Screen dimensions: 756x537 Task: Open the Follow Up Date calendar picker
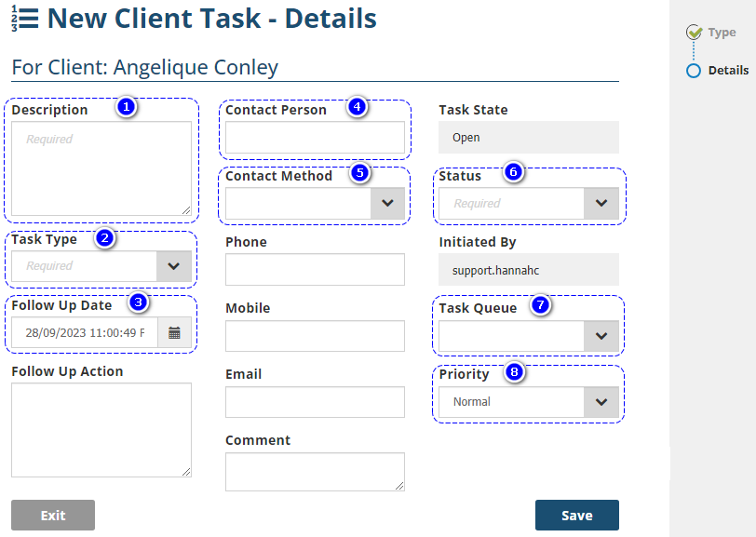click(x=174, y=332)
